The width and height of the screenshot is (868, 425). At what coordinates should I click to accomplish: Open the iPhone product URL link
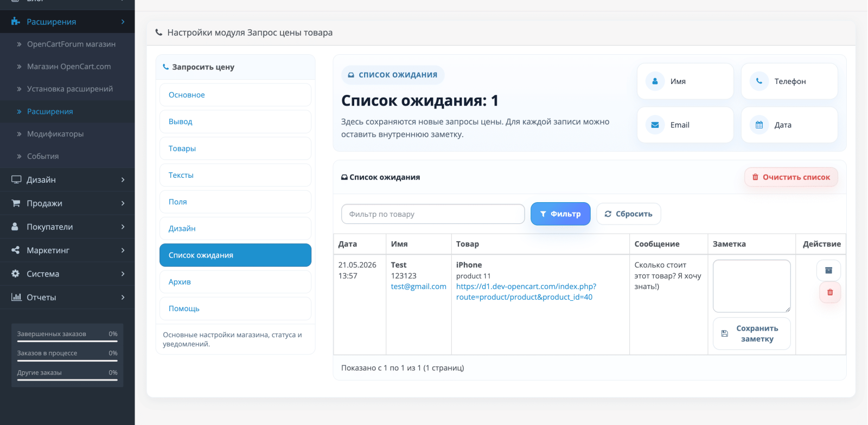[526, 292]
